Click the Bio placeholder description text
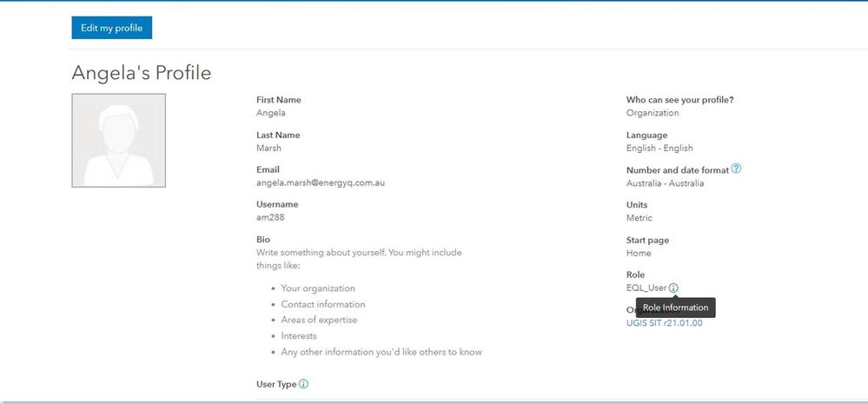The width and height of the screenshot is (868, 404). tap(359, 259)
